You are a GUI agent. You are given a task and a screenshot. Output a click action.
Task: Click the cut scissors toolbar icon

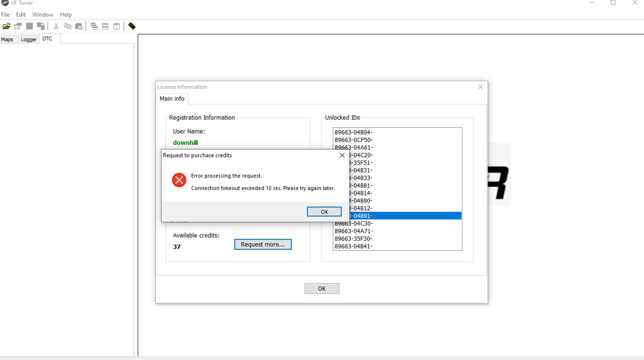[56, 26]
